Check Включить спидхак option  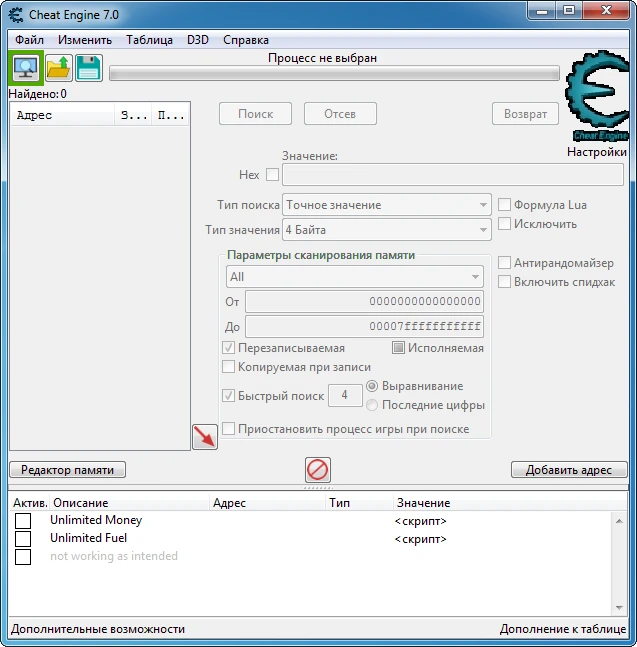tap(504, 282)
